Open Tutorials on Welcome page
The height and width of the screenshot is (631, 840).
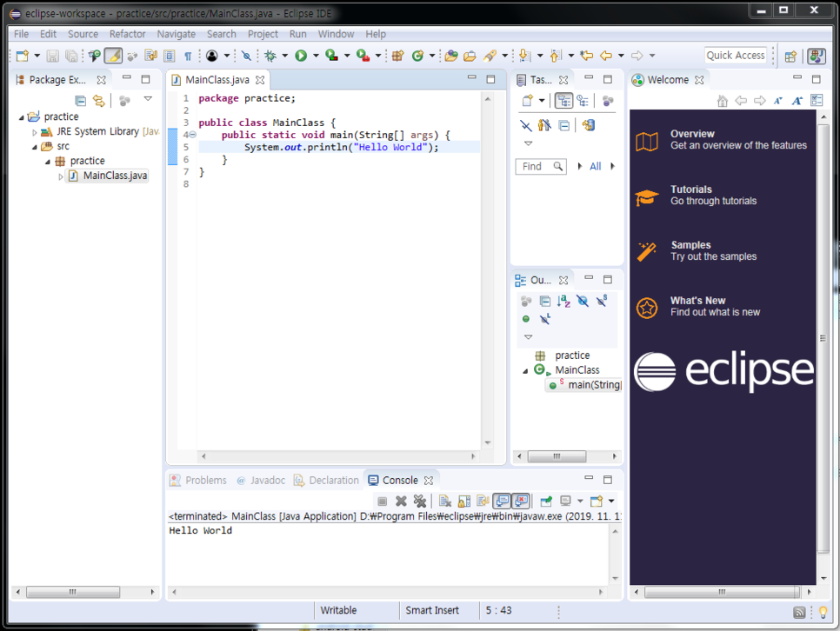(x=697, y=196)
